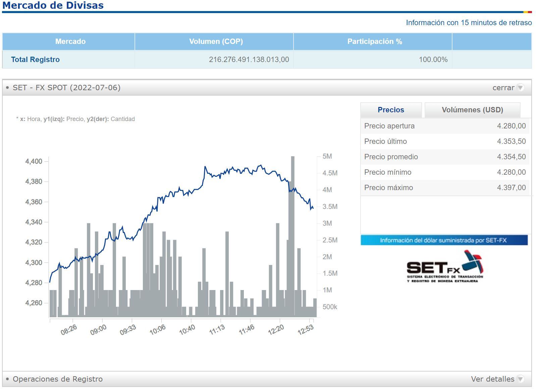Open the Volúmenes (USD) tab
Screen dimensions: 536x392
(x=472, y=110)
